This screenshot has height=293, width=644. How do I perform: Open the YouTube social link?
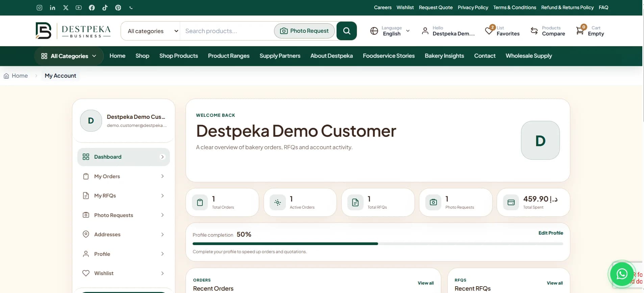[79, 7]
